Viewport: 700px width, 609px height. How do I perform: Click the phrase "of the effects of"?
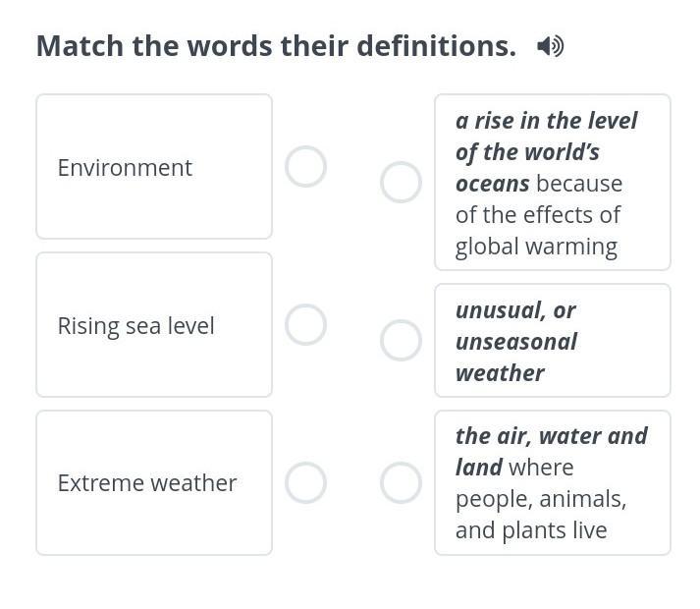(x=538, y=215)
